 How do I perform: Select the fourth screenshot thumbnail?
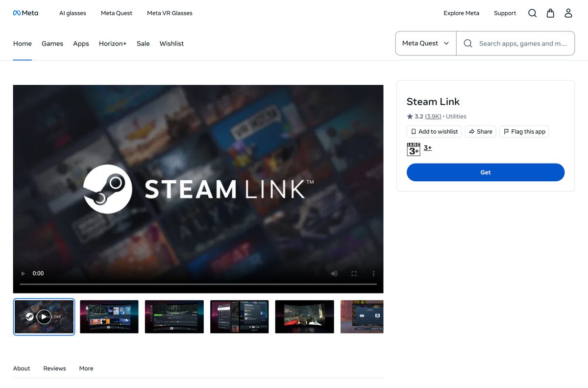coord(240,317)
